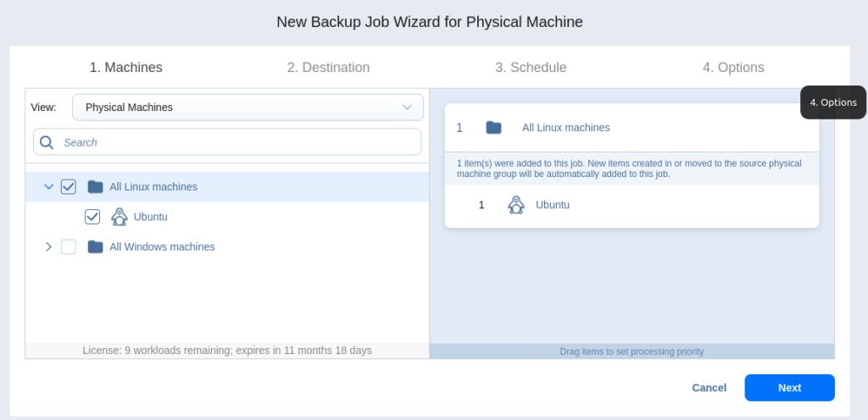Go to the 2. Destination step

[328, 68]
